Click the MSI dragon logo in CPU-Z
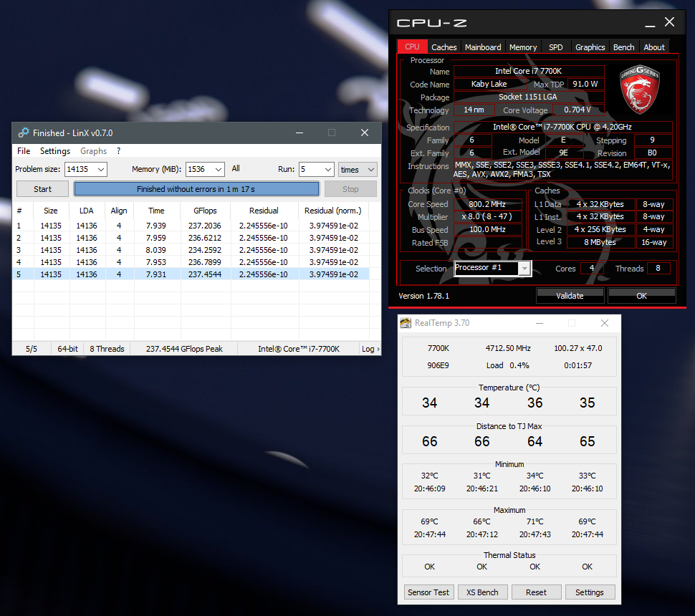Screen dimensions: 695x616 pos(640,90)
